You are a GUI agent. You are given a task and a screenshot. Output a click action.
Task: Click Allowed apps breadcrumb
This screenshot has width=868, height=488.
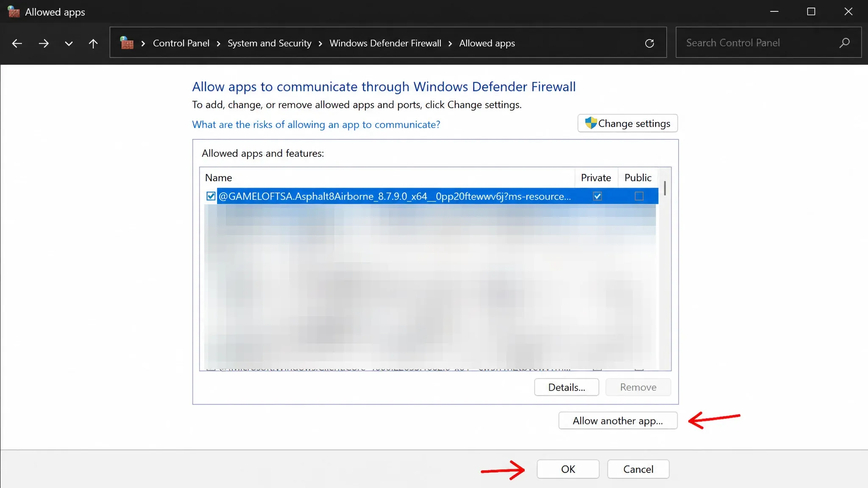pos(487,43)
